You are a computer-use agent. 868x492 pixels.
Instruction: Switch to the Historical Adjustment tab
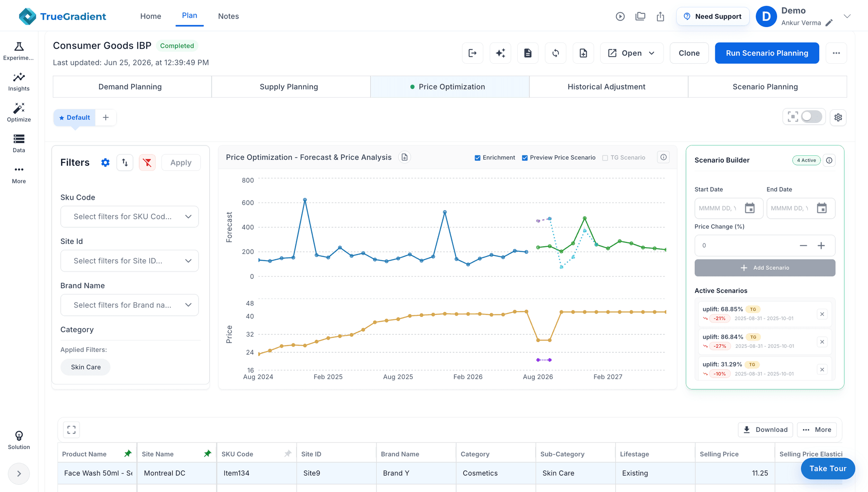pyautogui.click(x=609, y=87)
